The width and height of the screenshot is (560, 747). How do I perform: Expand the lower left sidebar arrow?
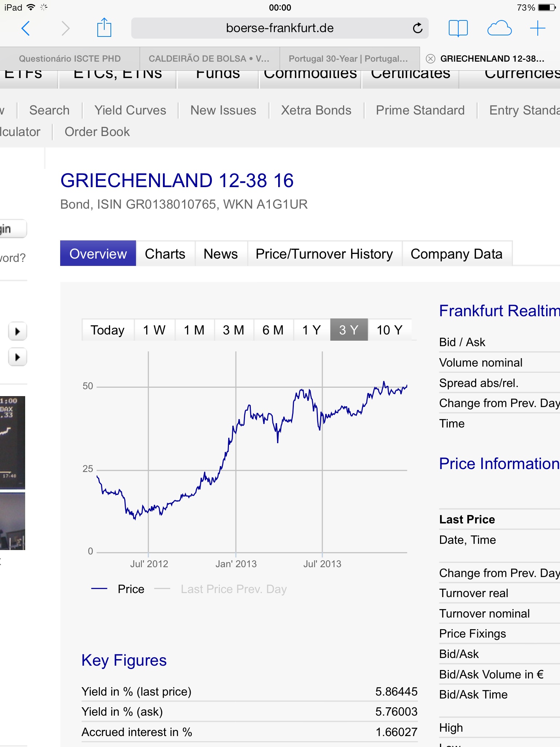coord(17,357)
